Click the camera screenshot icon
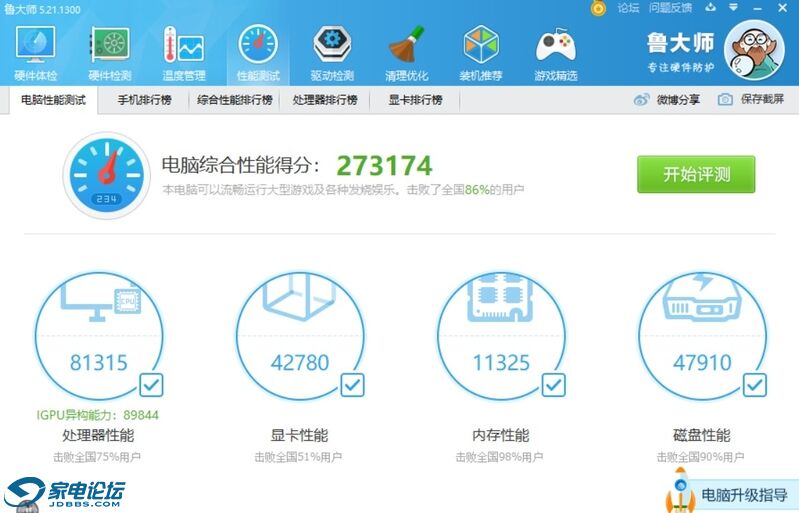Screen dimensions: 799x513 (725, 99)
